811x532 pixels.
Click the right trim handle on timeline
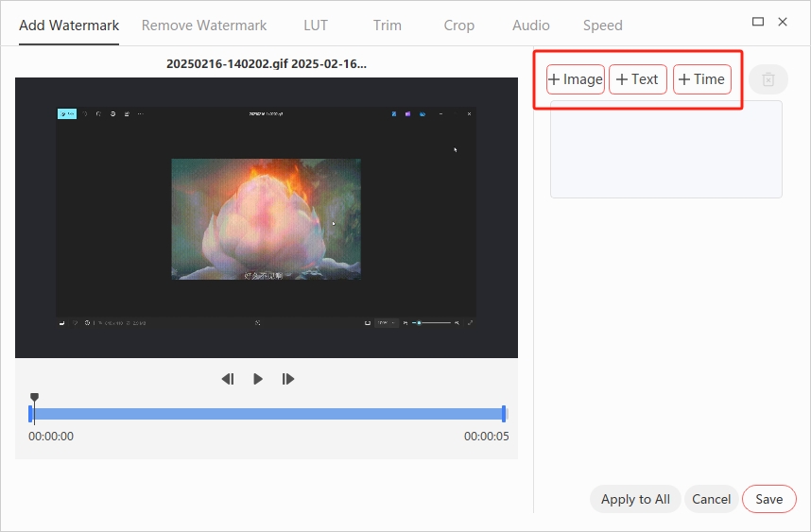[504, 414]
